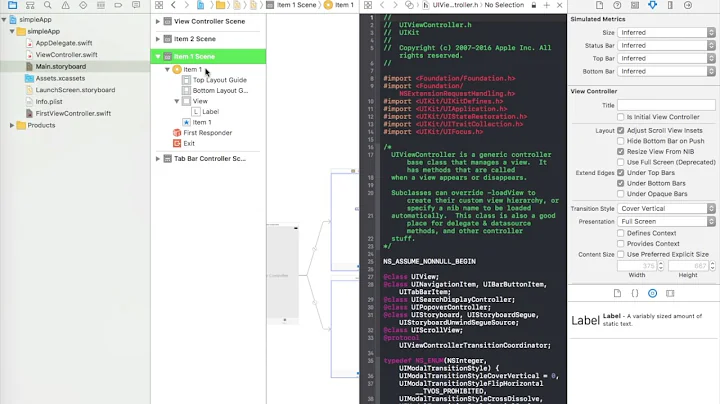Open the Report navigator speech-bubble icon
Viewport: 720px width, 404px height.
pyautogui.click(x=136, y=5)
